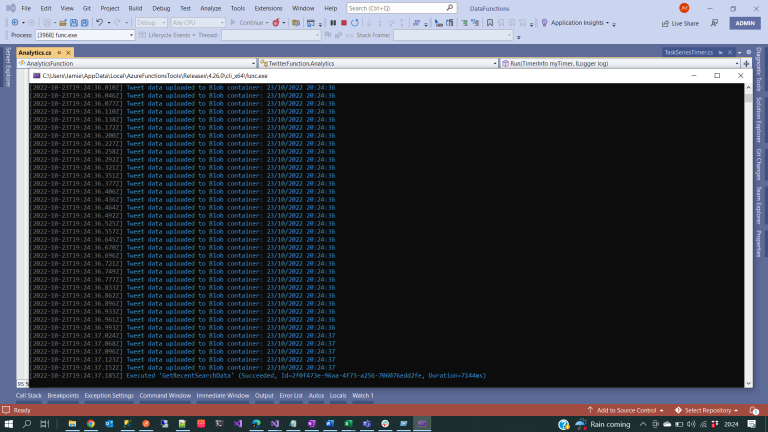Click the Continue debug button
Image resolution: width=768 pixels, height=432 pixels.
(247, 23)
